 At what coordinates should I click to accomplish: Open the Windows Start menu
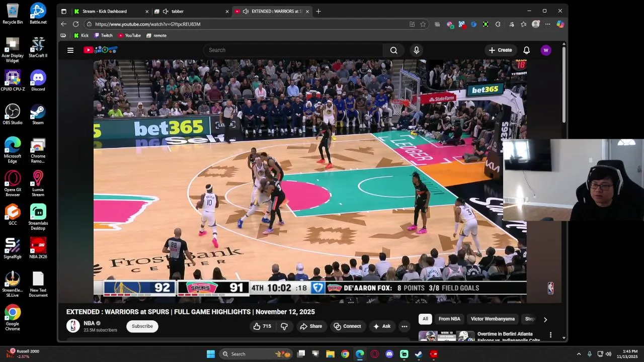point(211,354)
